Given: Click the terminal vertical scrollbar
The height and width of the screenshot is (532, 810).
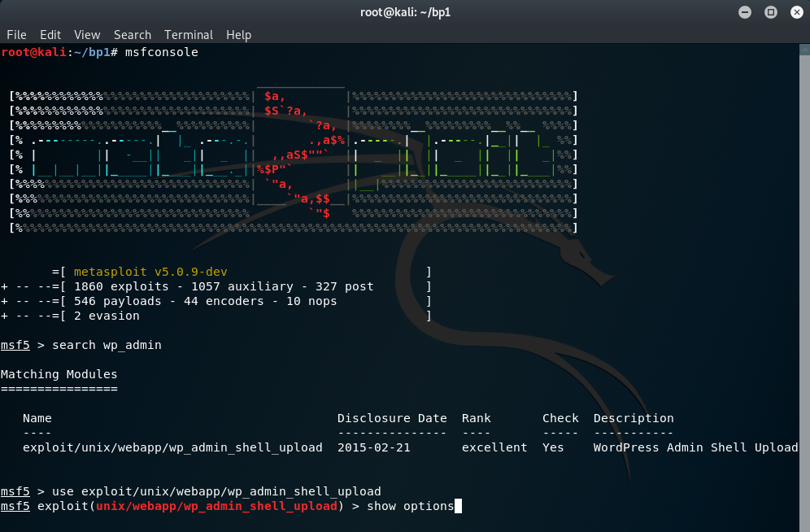Looking at the screenshot, I should point(804,288).
